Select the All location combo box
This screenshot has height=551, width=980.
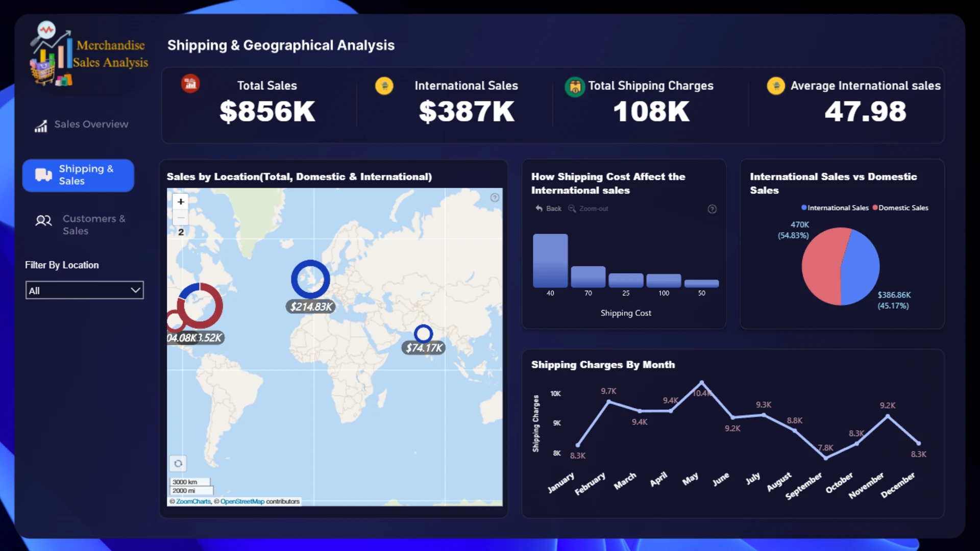pos(85,290)
